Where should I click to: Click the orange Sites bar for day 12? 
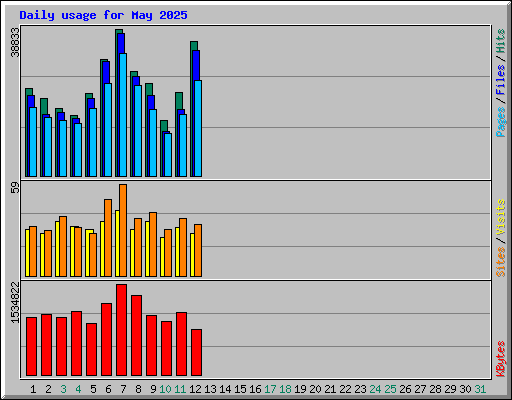point(198,250)
